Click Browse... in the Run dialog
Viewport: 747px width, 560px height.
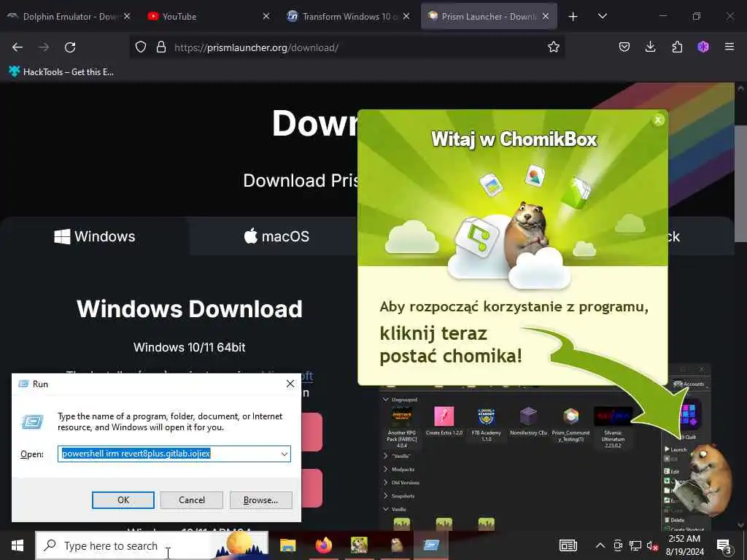point(260,500)
